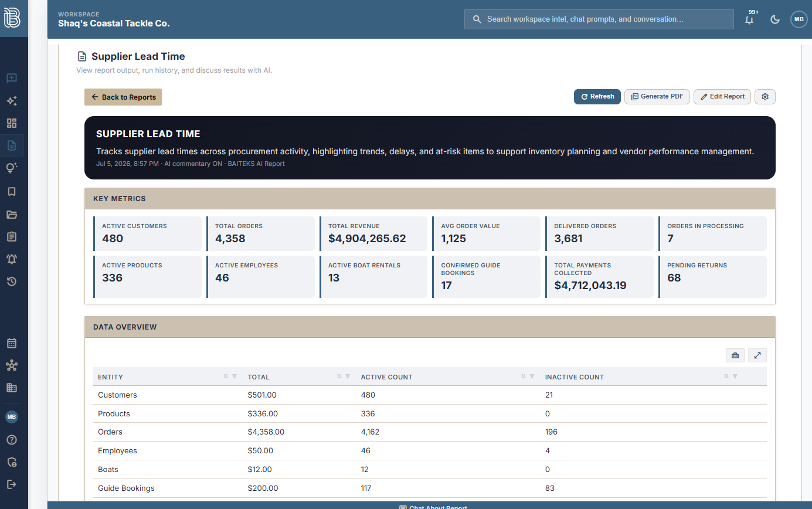Image resolution: width=812 pixels, height=509 pixels.
Task: Open the network nodes icon in sidebar
Action: point(12,365)
